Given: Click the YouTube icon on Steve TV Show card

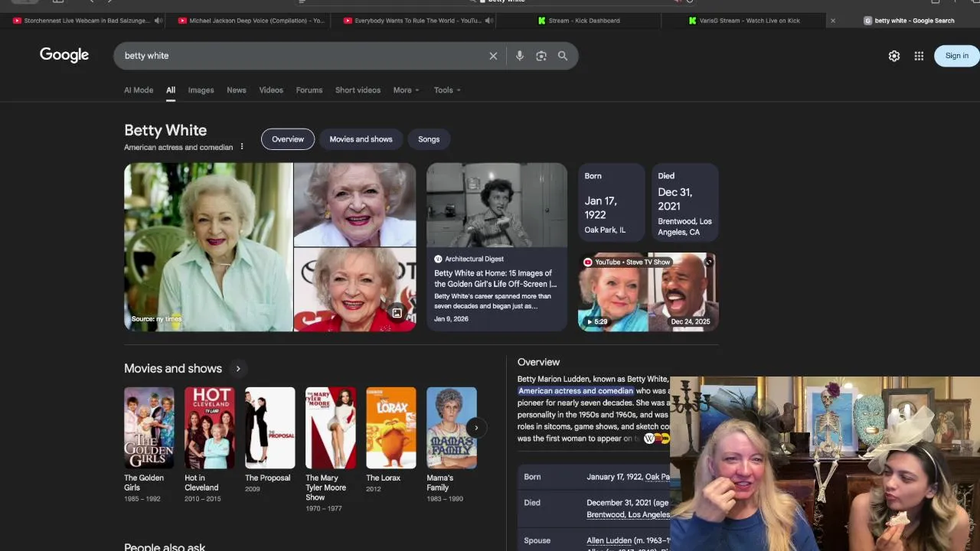Looking at the screenshot, I should [587, 262].
